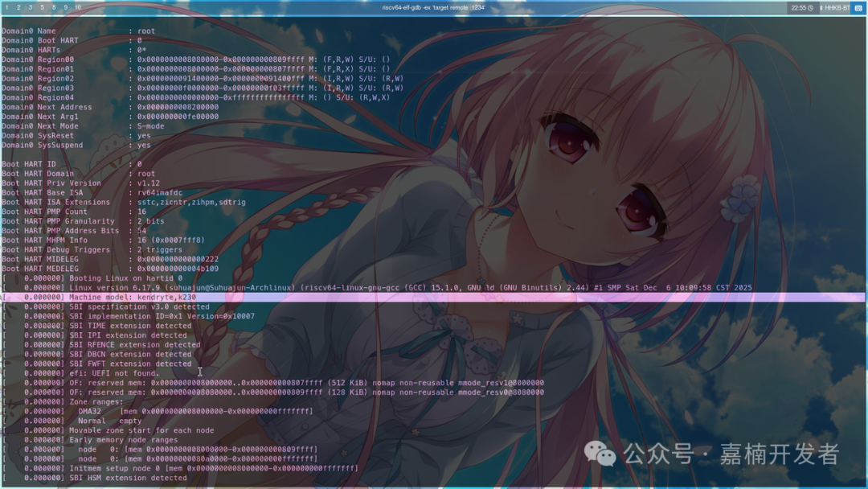Click 'Booting Linux on hartid 0' line
Image resolution: width=868 pixels, height=489 pixels.
click(x=92, y=278)
